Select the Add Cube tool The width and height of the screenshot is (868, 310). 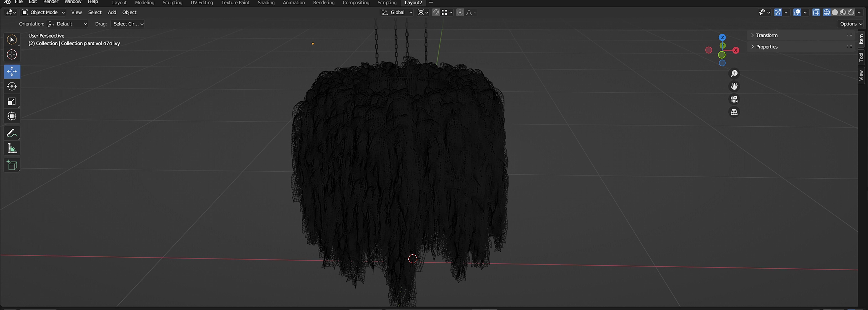(x=12, y=165)
